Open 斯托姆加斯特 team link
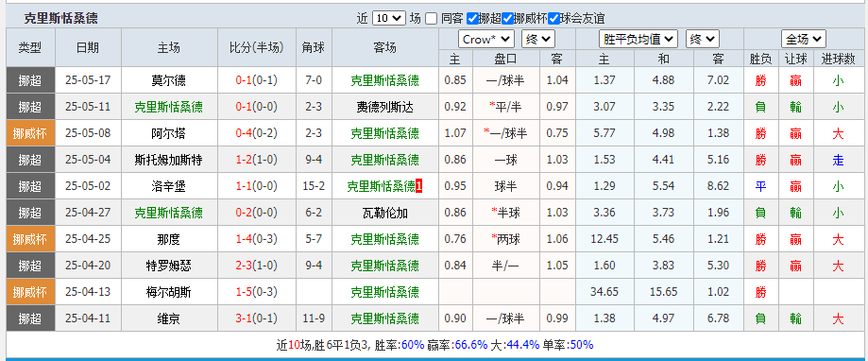This screenshot has width=868, height=361. [x=168, y=160]
